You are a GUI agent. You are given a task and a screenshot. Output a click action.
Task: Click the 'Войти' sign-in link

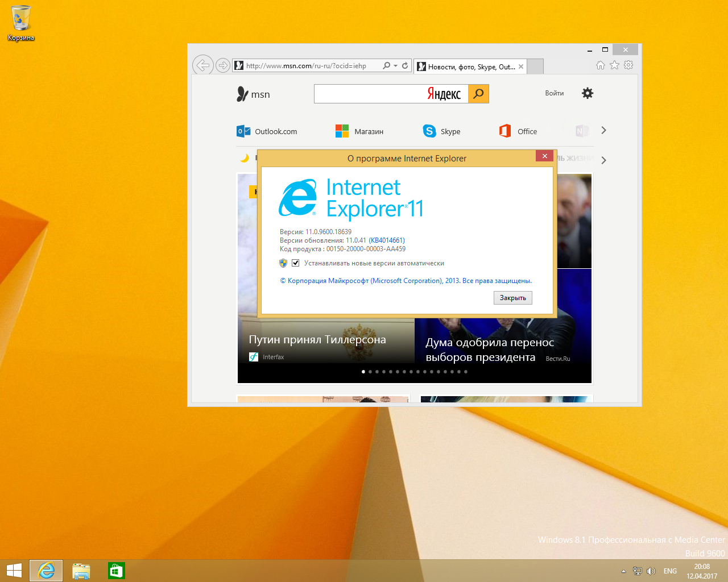(555, 93)
